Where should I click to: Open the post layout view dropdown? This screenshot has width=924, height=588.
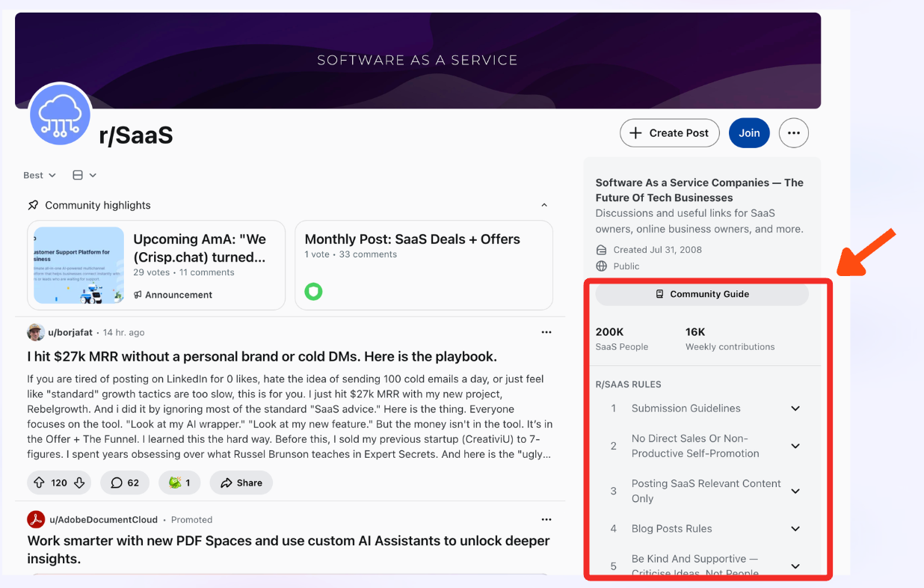[x=84, y=175]
